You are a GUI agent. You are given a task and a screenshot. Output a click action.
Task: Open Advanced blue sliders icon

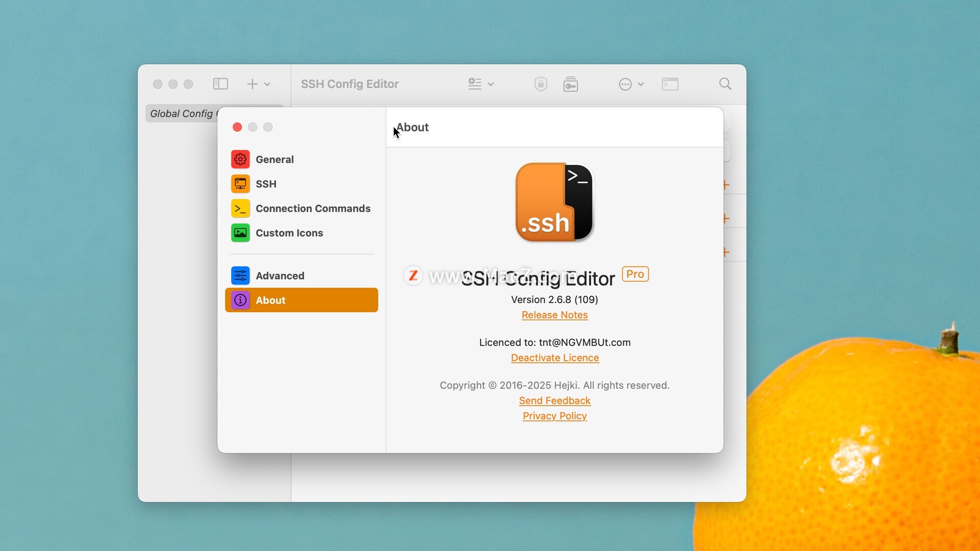tap(240, 275)
